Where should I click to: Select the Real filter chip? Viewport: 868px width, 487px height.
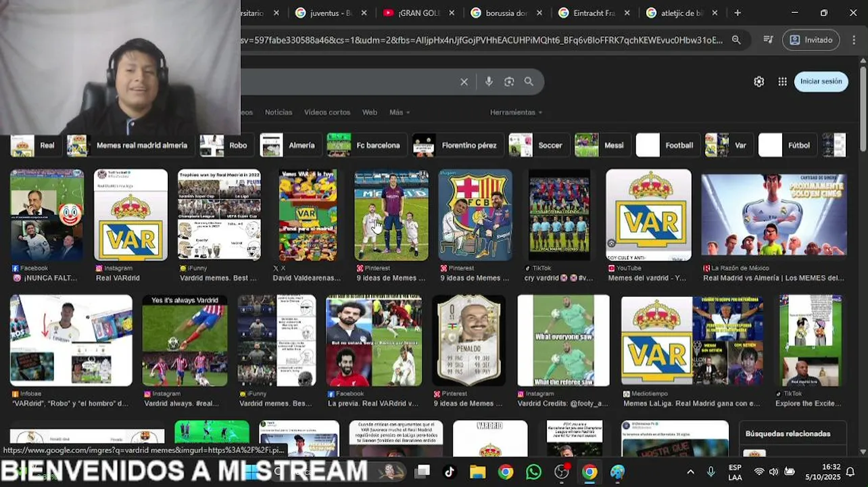tap(36, 145)
